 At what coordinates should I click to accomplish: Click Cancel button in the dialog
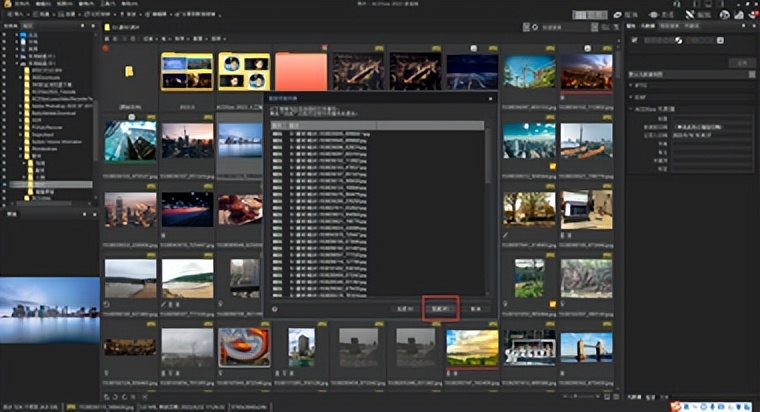[475, 309]
